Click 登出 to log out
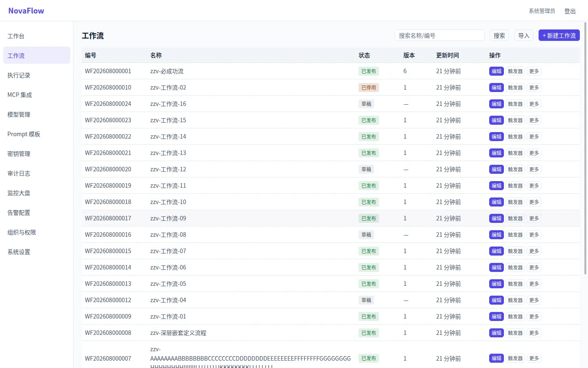Screen dimensions: 588x368 click(570, 11)
